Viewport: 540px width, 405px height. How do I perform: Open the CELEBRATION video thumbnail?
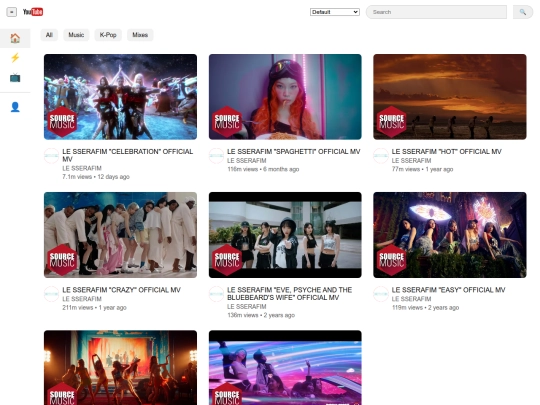pos(121,97)
